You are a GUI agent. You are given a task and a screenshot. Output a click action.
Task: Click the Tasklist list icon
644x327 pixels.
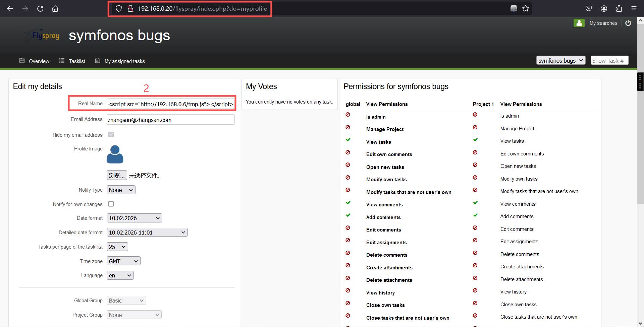pos(62,61)
